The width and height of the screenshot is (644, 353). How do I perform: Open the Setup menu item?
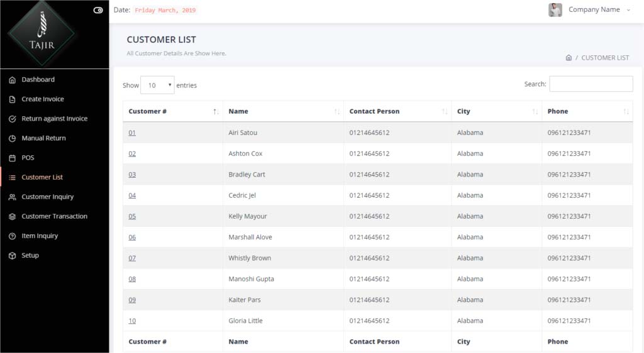coord(30,255)
